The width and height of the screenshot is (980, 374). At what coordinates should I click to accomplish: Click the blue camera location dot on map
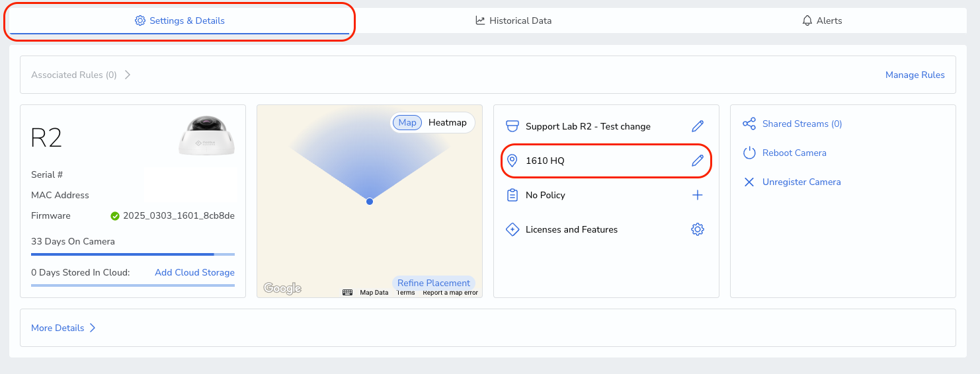tap(370, 201)
